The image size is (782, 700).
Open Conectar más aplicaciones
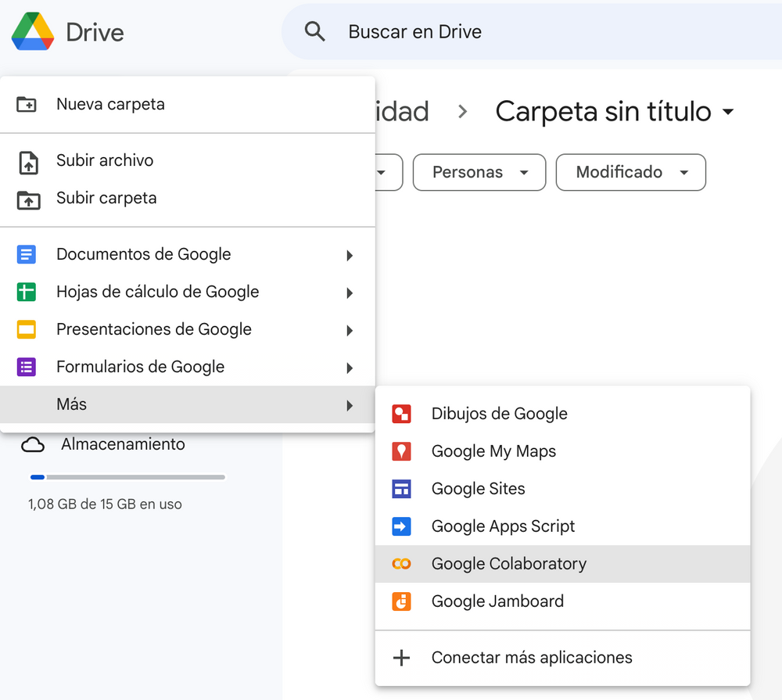(532, 658)
